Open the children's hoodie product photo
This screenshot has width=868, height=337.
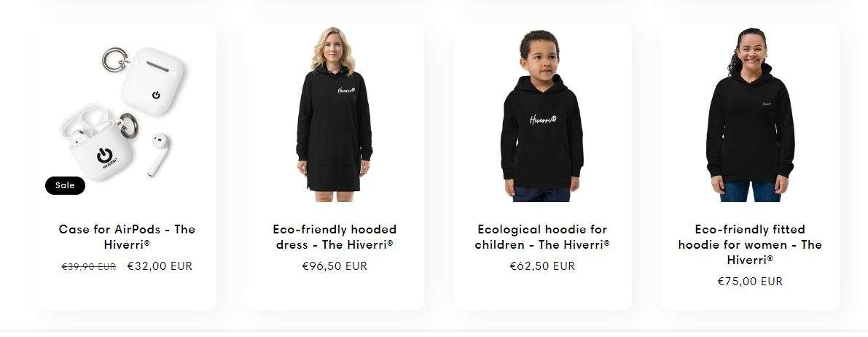[542, 115]
